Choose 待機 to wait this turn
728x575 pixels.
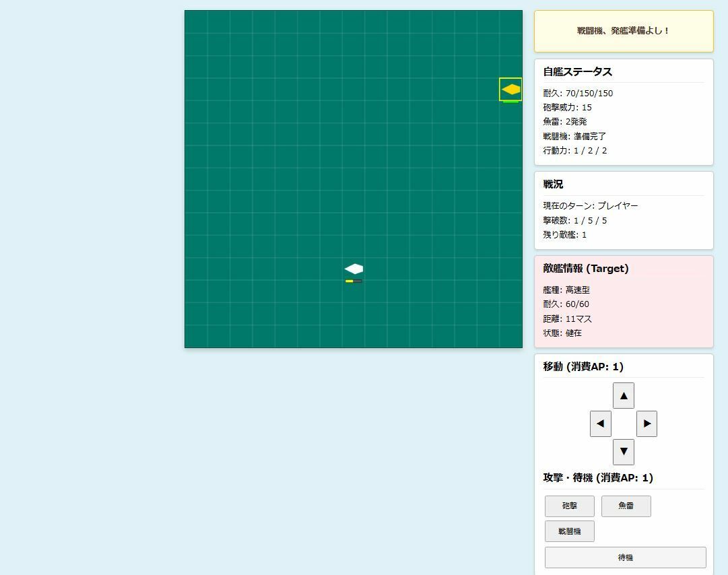[x=625, y=557]
